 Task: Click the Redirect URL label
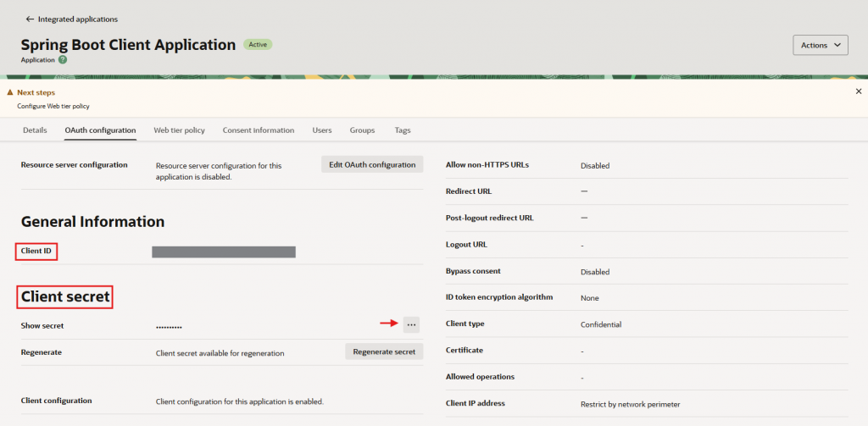[x=468, y=191]
